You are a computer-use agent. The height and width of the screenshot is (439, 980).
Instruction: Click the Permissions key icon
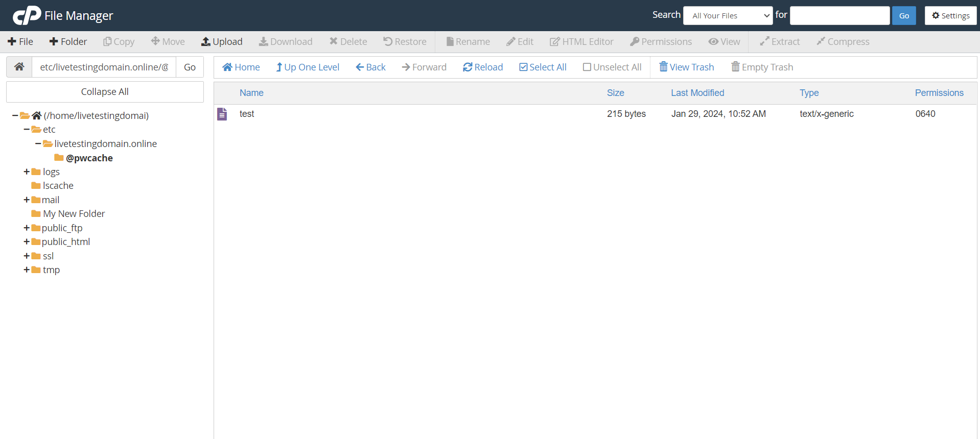tap(635, 41)
